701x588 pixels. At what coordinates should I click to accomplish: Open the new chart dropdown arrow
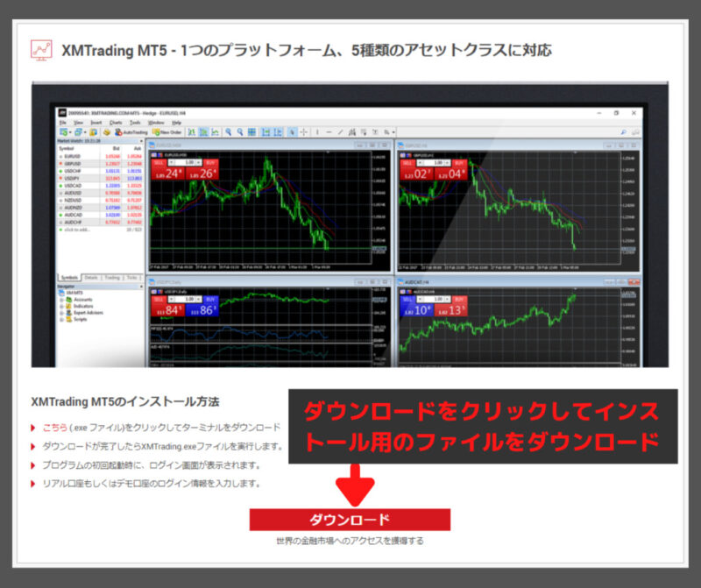pos(70,132)
